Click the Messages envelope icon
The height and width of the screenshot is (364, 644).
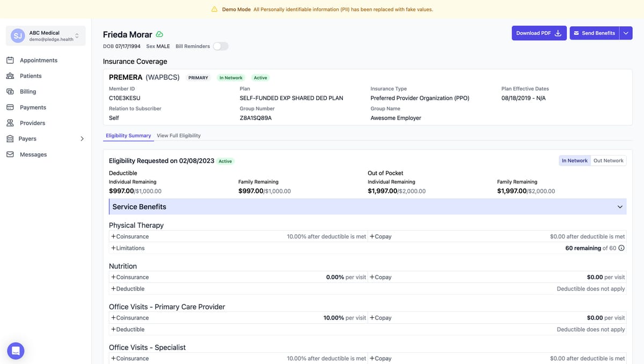(10, 154)
